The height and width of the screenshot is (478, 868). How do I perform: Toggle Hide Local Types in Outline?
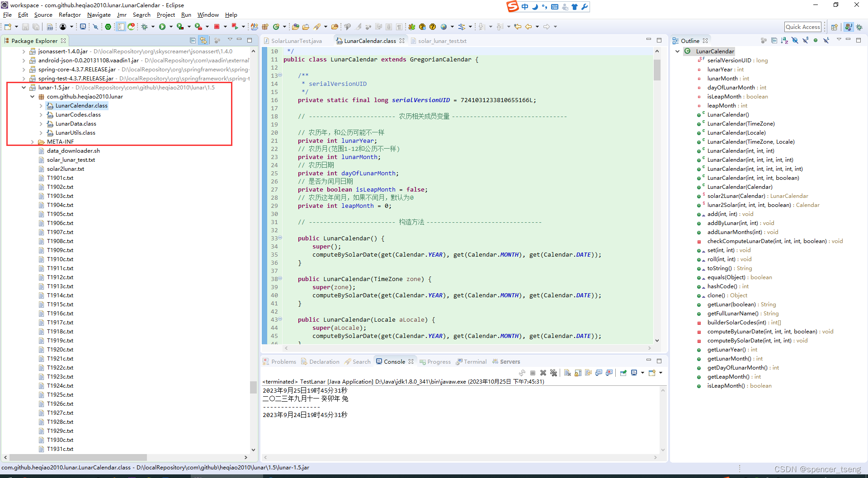pos(826,40)
